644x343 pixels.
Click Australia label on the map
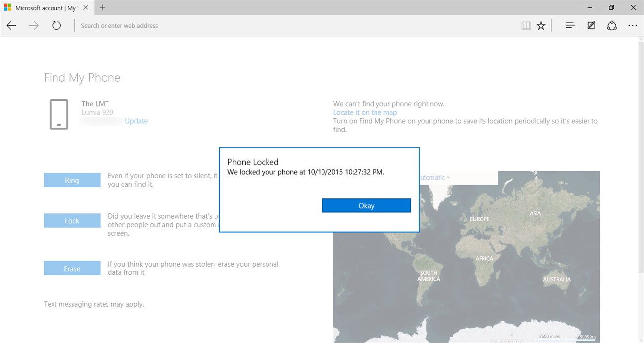[x=557, y=279]
